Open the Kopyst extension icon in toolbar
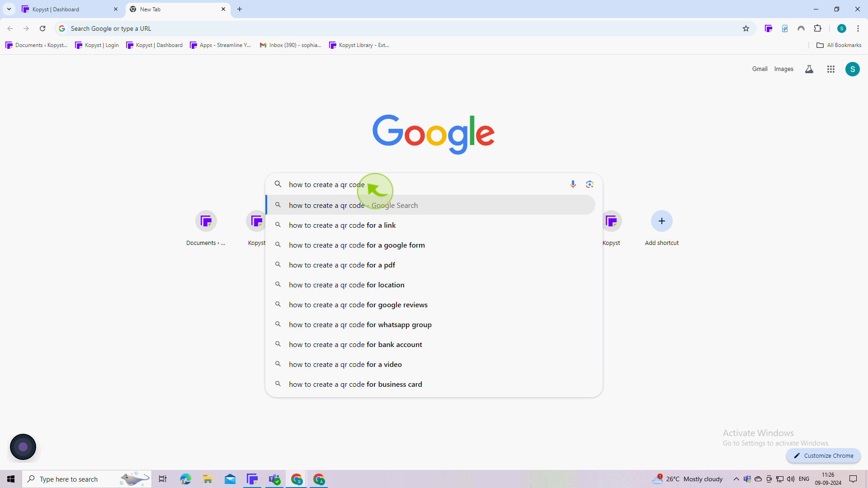Viewport: 868px width, 488px height. pyautogui.click(x=769, y=28)
